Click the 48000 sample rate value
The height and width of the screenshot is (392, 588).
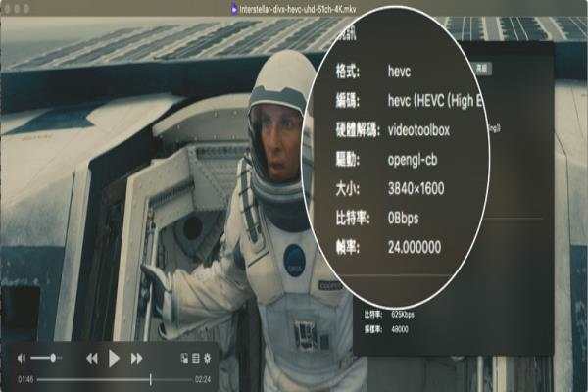400,329
